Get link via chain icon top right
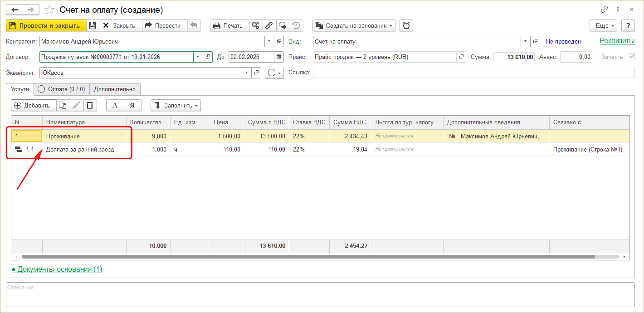Viewport: 644px width, 313px height. pos(604,10)
